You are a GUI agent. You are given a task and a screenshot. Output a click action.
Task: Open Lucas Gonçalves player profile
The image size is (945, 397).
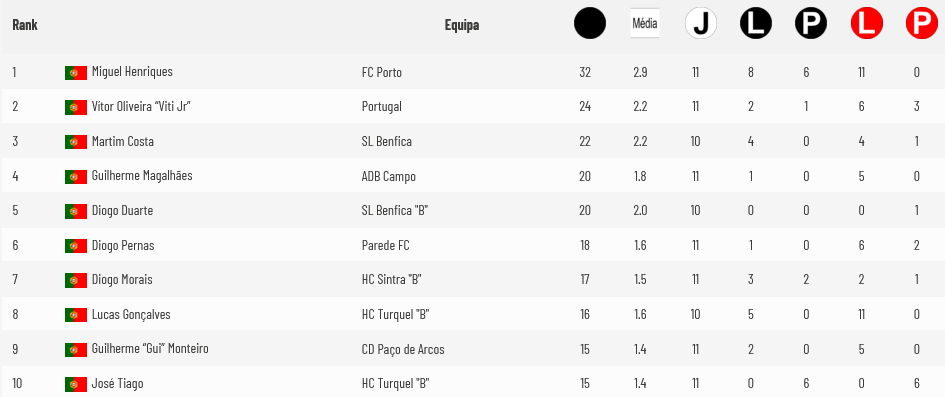pyautogui.click(x=131, y=314)
